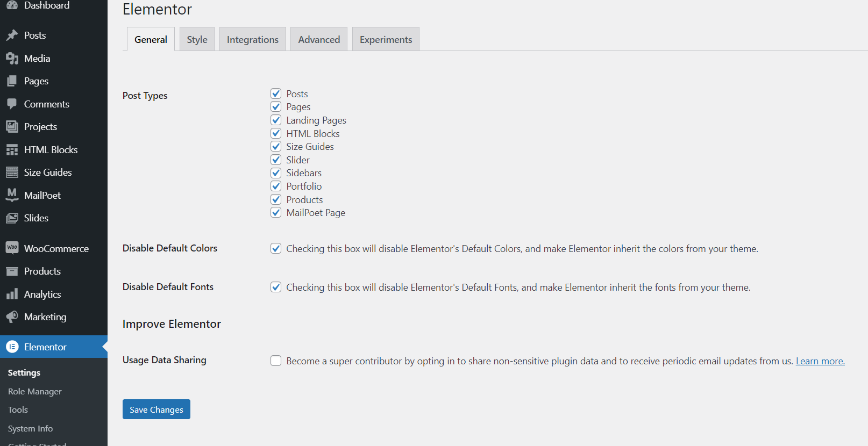The width and height of the screenshot is (868, 446).
Task: Click the Media library icon
Action: (12, 59)
